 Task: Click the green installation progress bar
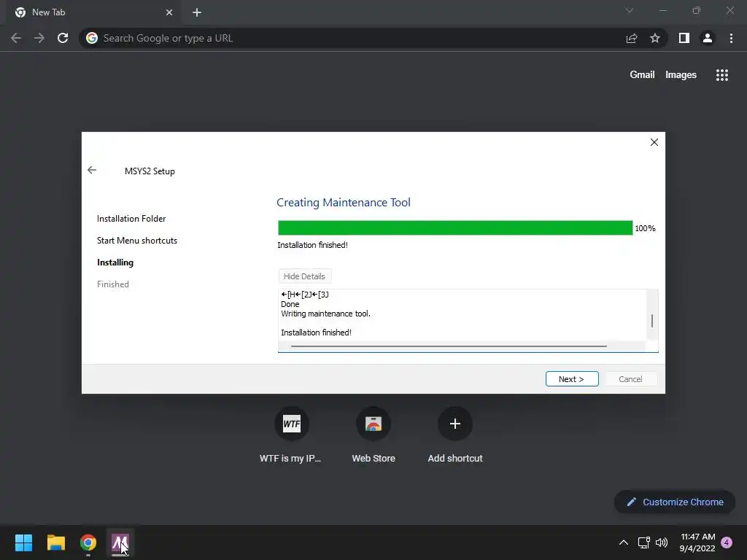pos(455,227)
